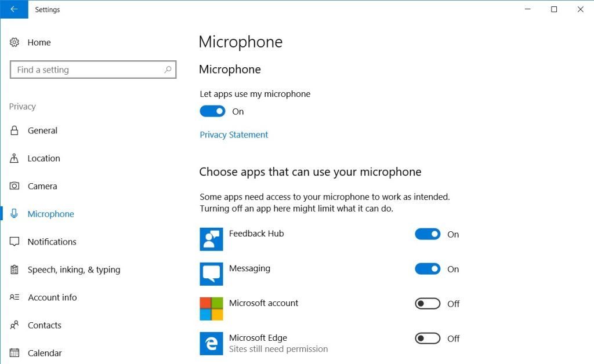The image size is (594, 364).
Task: Click the Feedback Hub app icon
Action: click(x=211, y=239)
